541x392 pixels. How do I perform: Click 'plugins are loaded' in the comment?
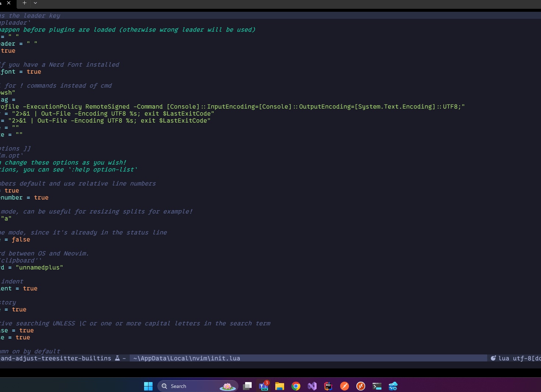click(82, 30)
